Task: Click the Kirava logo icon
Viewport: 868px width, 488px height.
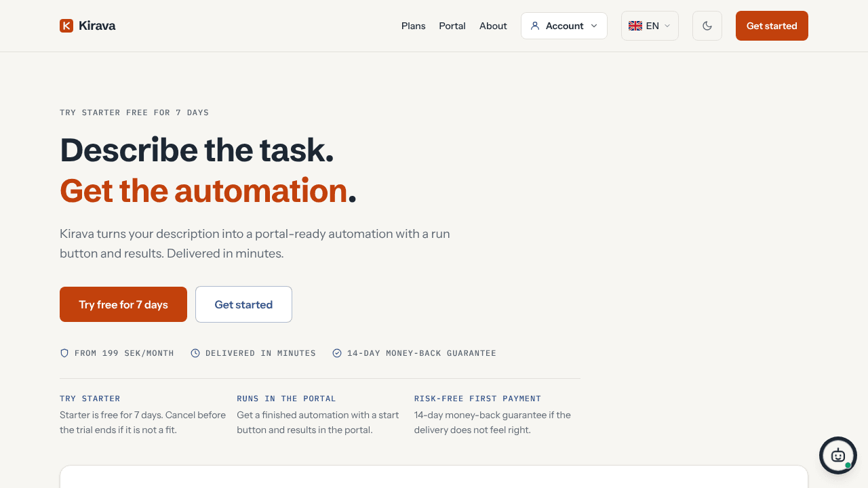Action: pyautogui.click(x=66, y=26)
